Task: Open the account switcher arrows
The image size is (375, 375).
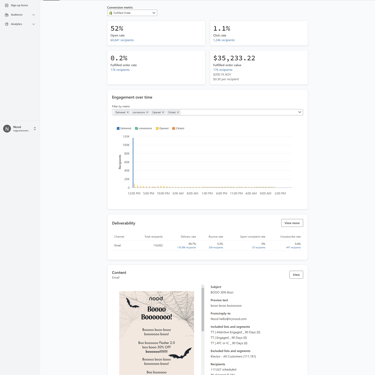Action: [35, 128]
